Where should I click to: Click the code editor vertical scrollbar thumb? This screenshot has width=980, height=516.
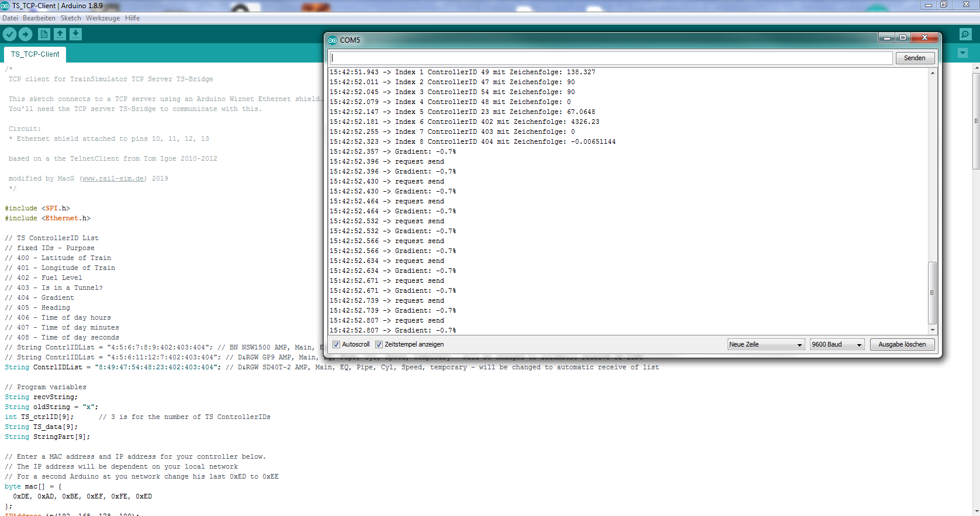point(976,121)
